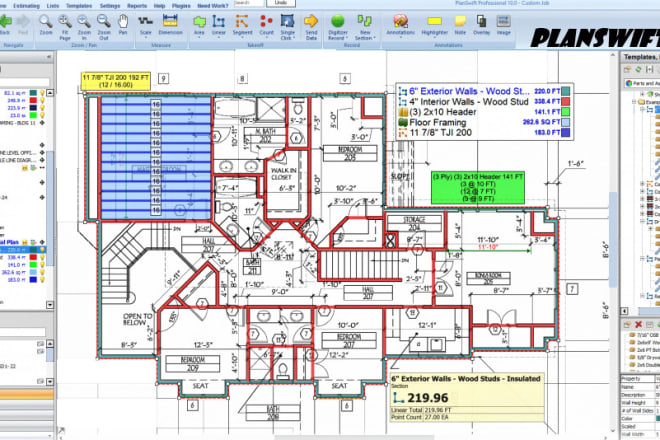Image resolution: width=660 pixels, height=440 pixels.
Task: Open the Scale measurement tool
Action: click(146, 25)
